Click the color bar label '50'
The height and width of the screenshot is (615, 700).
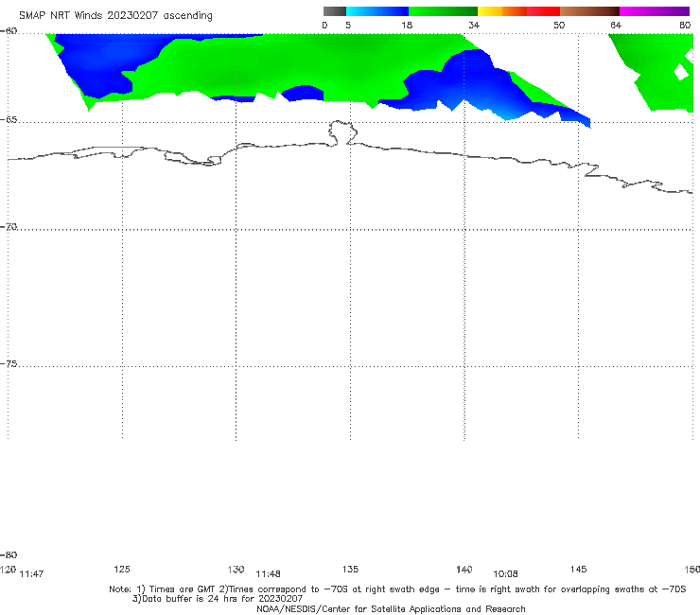coord(559,26)
